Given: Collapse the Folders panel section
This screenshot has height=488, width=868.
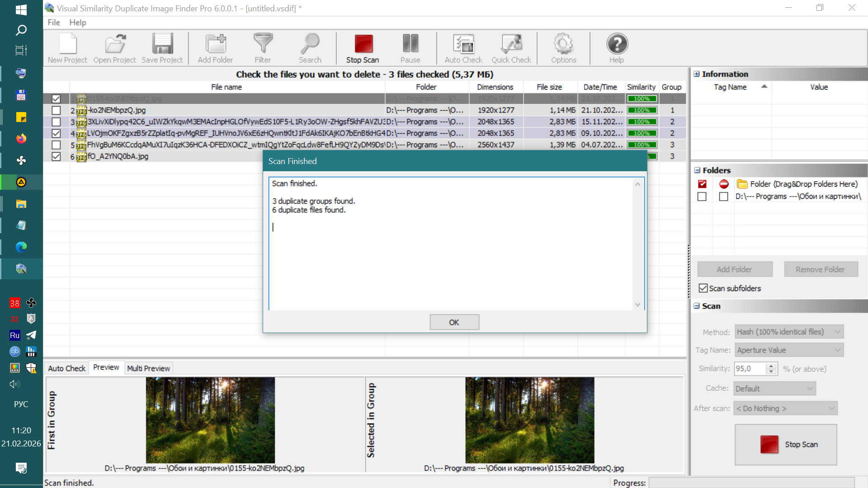Looking at the screenshot, I should click(x=697, y=170).
